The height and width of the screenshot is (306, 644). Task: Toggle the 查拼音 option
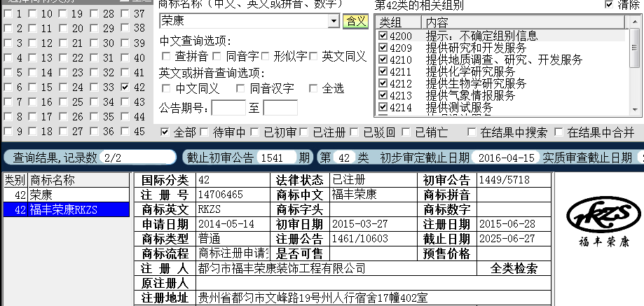click(x=166, y=56)
